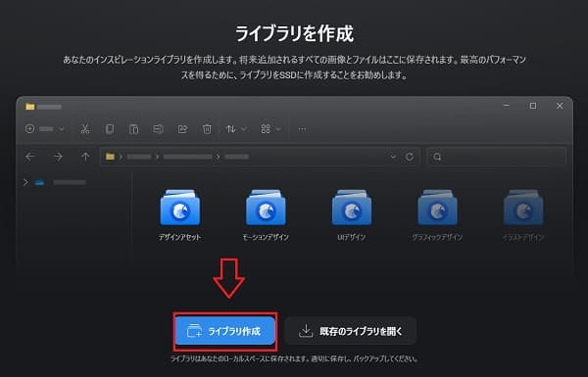The height and width of the screenshot is (377, 588).
Task: Go back with the left arrow
Action: [x=30, y=157]
